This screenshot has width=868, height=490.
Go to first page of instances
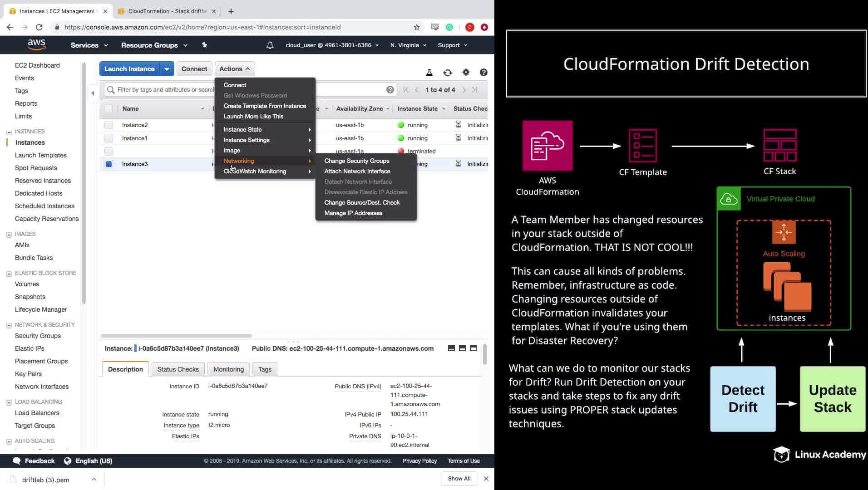tap(406, 90)
